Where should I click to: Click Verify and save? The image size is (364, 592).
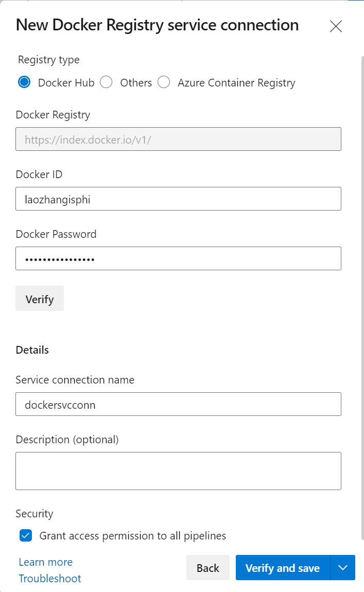pos(283,568)
